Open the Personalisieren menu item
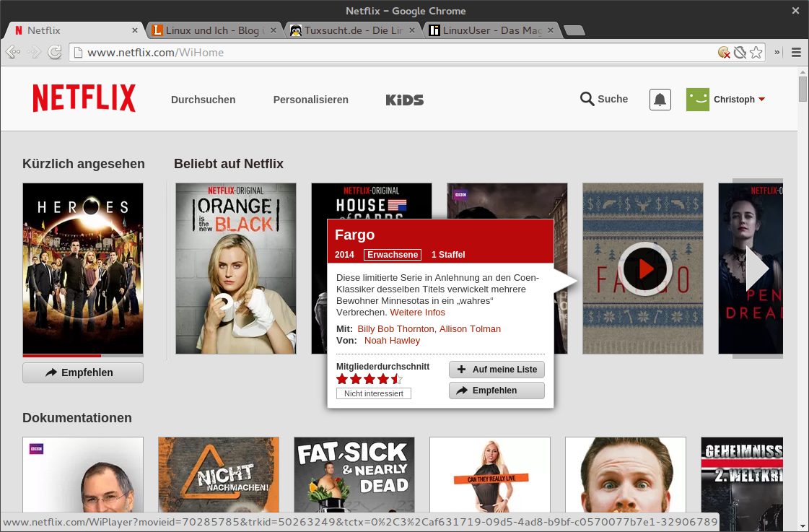This screenshot has width=809, height=532. click(x=310, y=100)
